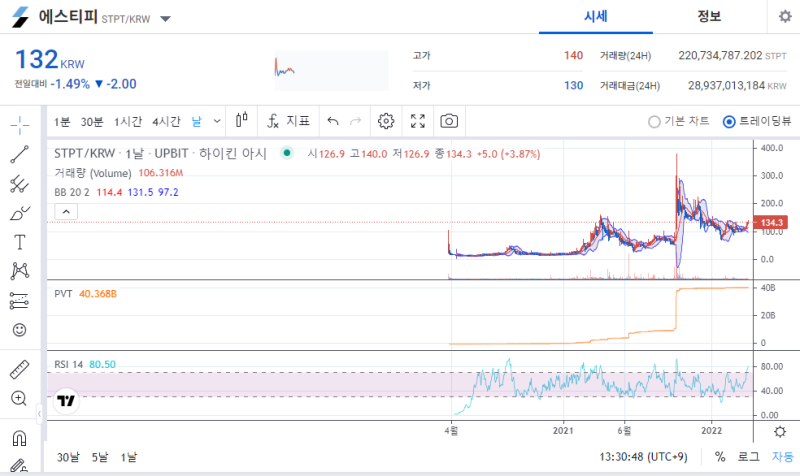Click the green market status dot

287,153
